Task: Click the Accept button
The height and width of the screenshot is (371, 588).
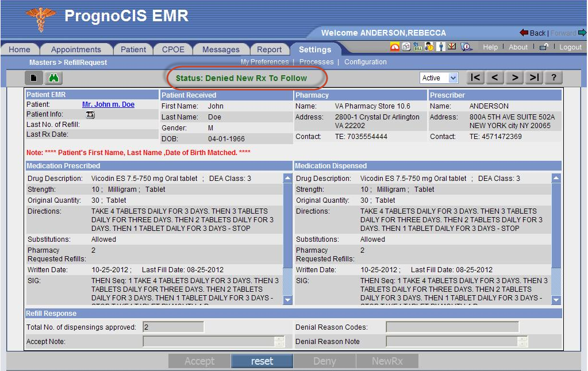Action: [199, 361]
